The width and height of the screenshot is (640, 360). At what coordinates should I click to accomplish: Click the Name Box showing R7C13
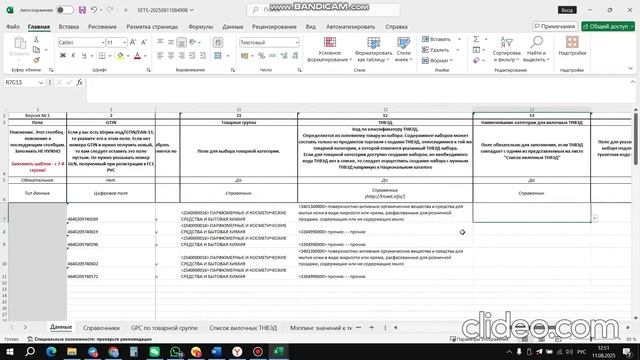click(x=23, y=82)
